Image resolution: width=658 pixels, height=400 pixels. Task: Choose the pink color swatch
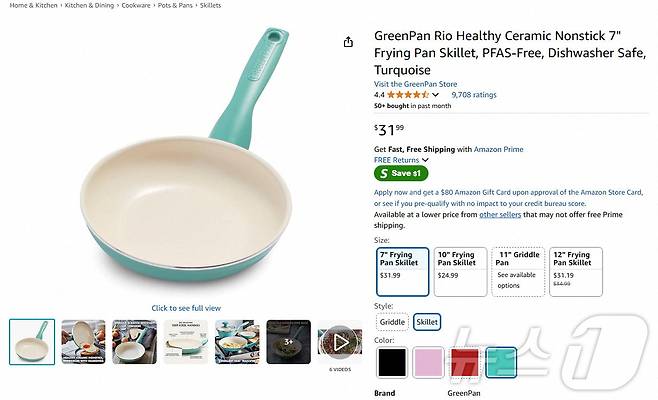click(428, 363)
